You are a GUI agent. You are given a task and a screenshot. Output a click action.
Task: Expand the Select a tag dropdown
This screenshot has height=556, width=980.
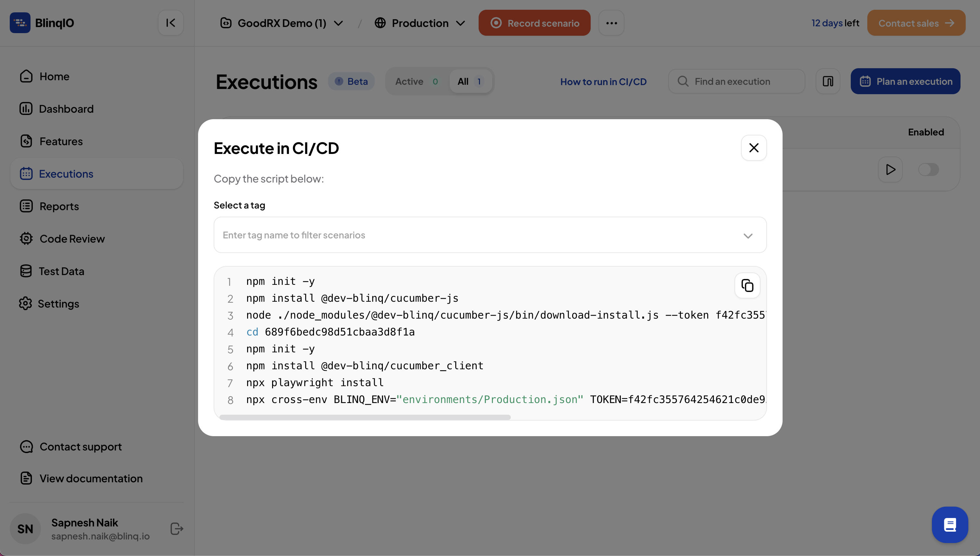coord(748,235)
